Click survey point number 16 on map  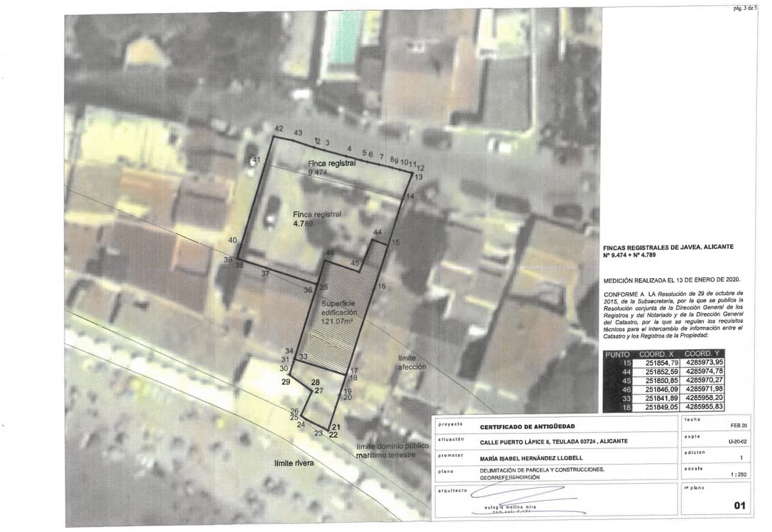(x=382, y=287)
